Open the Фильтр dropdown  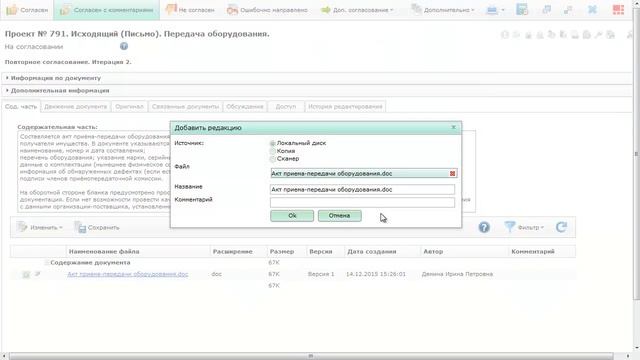(x=524, y=227)
